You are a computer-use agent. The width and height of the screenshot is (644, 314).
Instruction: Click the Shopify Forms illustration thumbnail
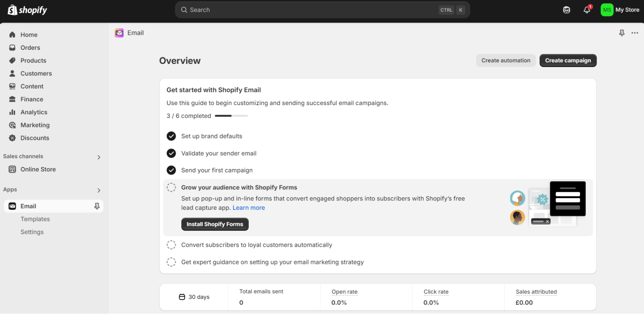pyautogui.click(x=548, y=204)
